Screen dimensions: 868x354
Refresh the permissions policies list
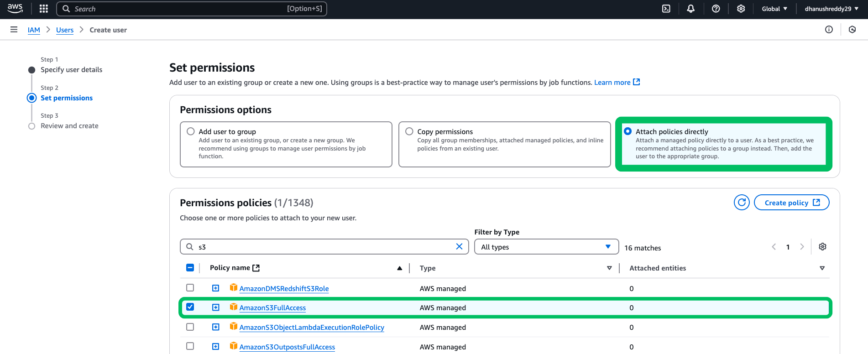point(742,203)
